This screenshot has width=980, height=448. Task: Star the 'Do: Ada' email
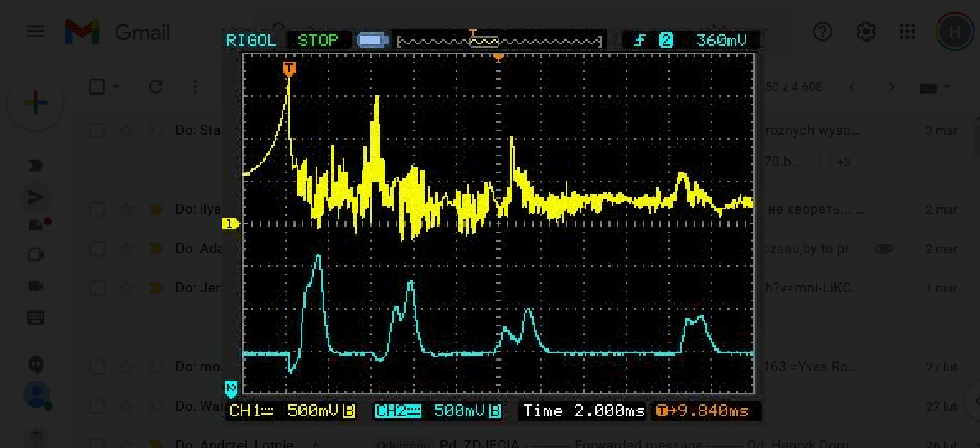click(126, 249)
